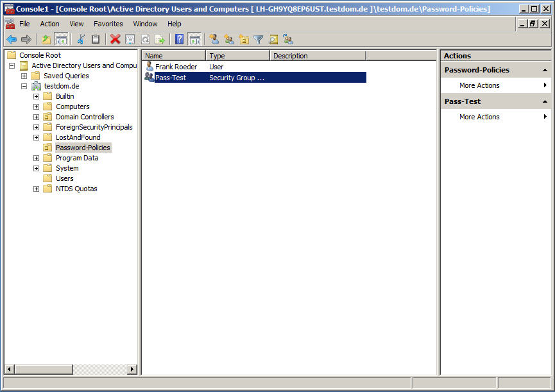
Task: Select the Password-Policies tree item
Action: coord(83,148)
